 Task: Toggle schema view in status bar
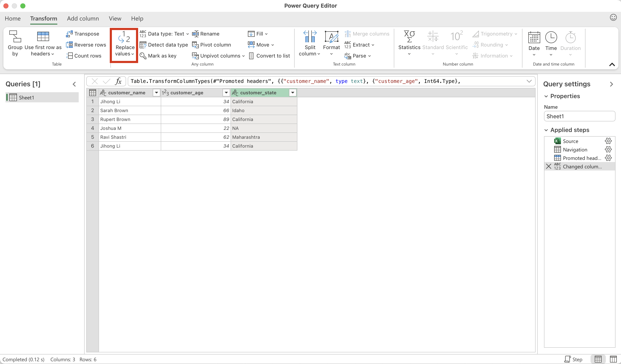613,359
